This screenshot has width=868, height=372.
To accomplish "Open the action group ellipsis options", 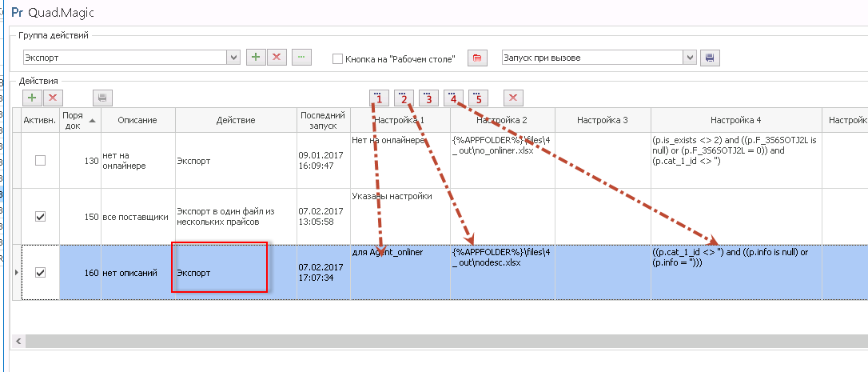I will [x=301, y=57].
